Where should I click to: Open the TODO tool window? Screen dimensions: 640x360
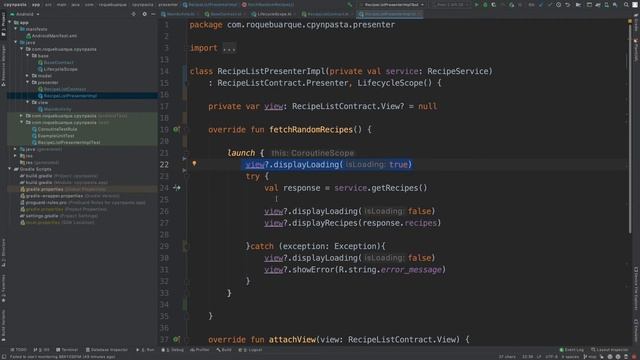point(18,350)
